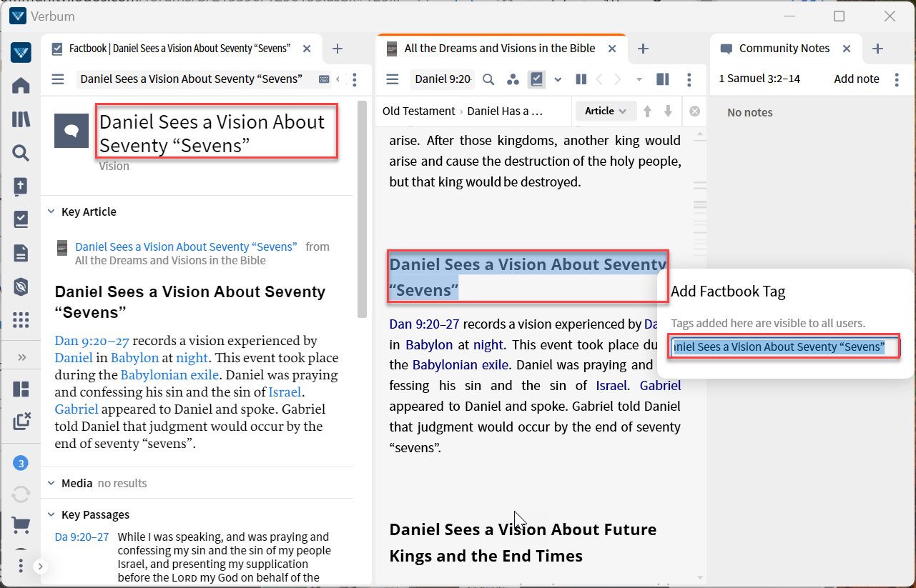Open the Documents page icon in sidebar
Image resolution: width=916 pixels, height=588 pixels.
click(x=21, y=253)
